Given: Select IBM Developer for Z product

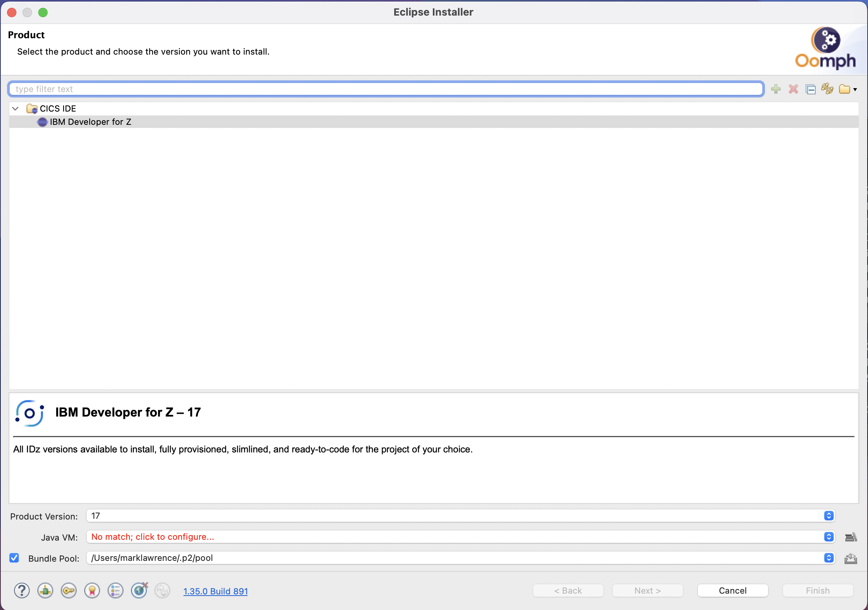Looking at the screenshot, I should point(91,122).
